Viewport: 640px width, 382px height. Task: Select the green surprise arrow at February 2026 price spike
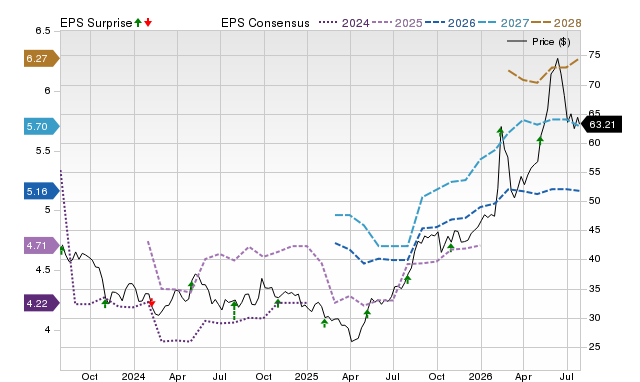(x=500, y=131)
